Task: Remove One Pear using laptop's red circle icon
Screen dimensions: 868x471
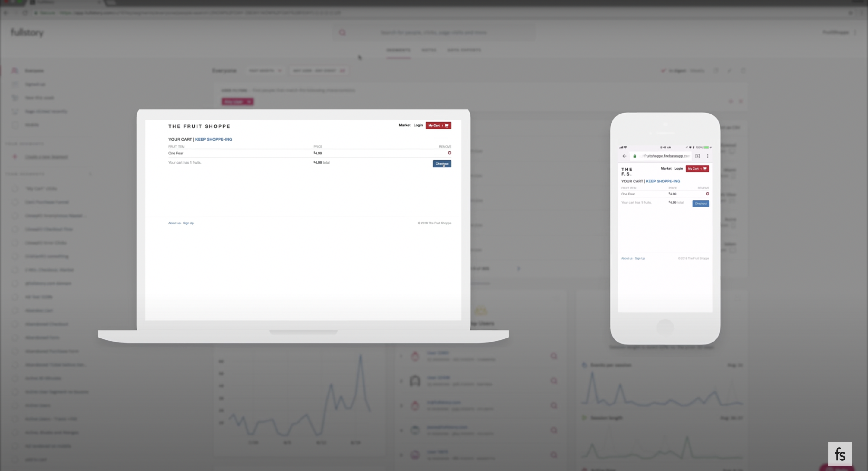Action: click(449, 153)
